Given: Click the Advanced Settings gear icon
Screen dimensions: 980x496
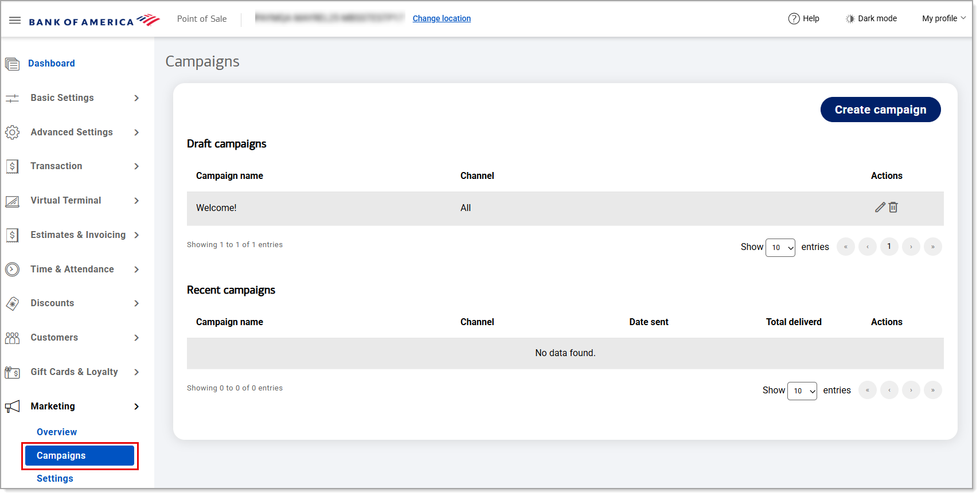Looking at the screenshot, I should pos(13,132).
